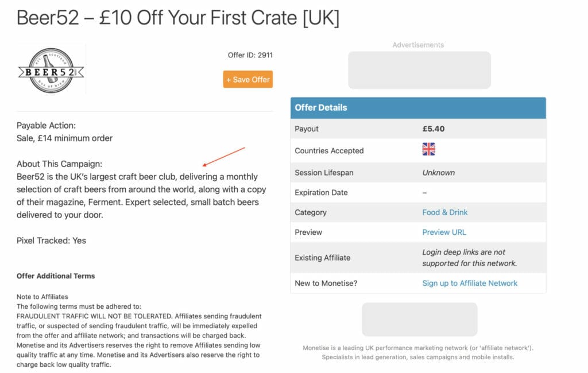Open the Food & Drink category link
The image size is (588, 373).
coord(444,212)
